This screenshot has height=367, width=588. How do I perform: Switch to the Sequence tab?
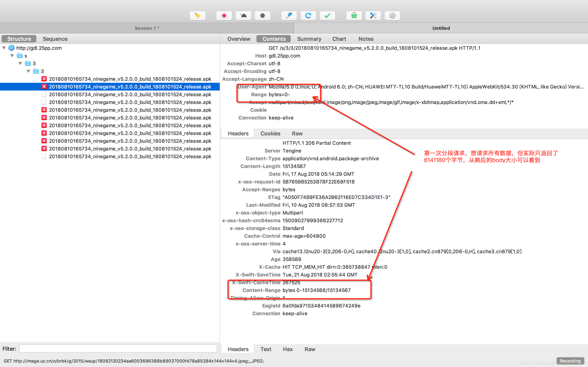tap(55, 39)
